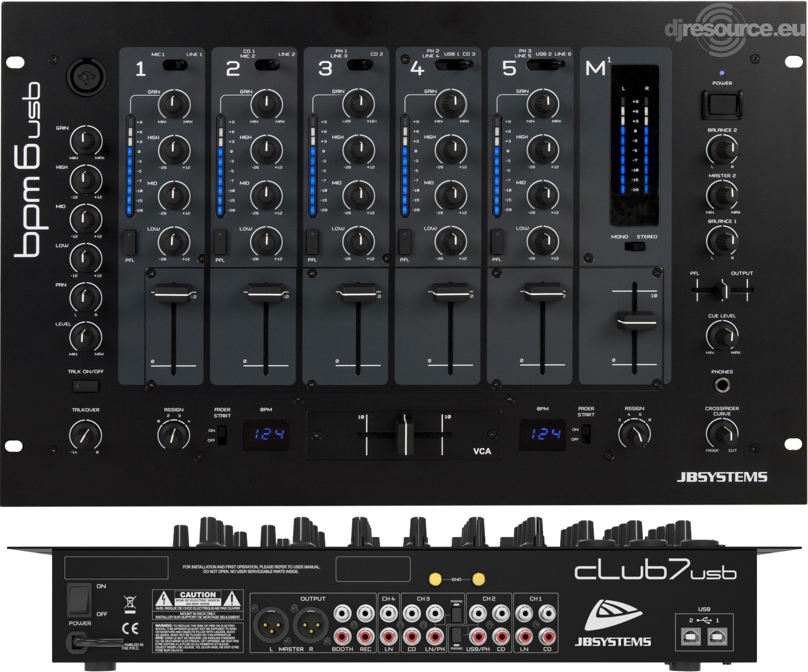
Task: Click the front-panel POWER button
Action: click(722, 104)
